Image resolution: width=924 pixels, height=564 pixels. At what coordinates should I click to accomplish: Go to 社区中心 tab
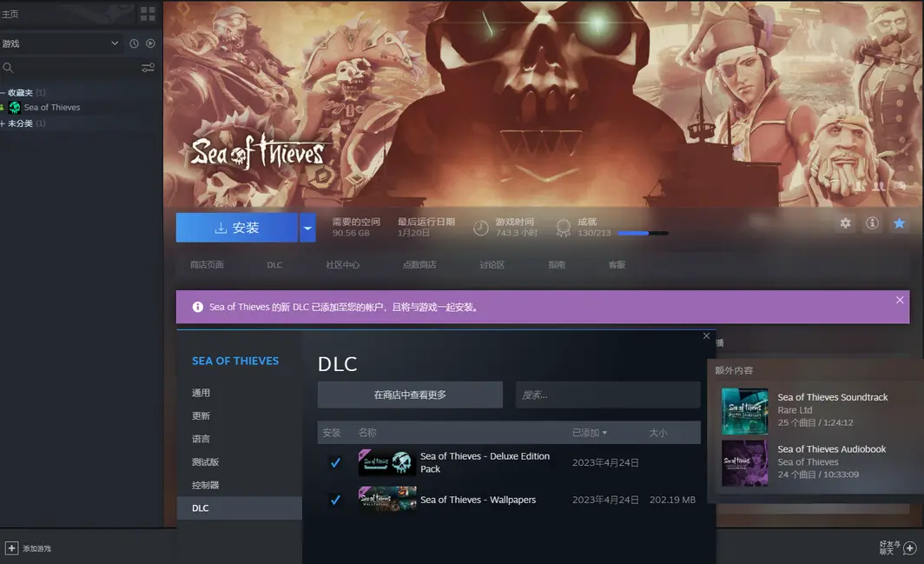(x=342, y=265)
